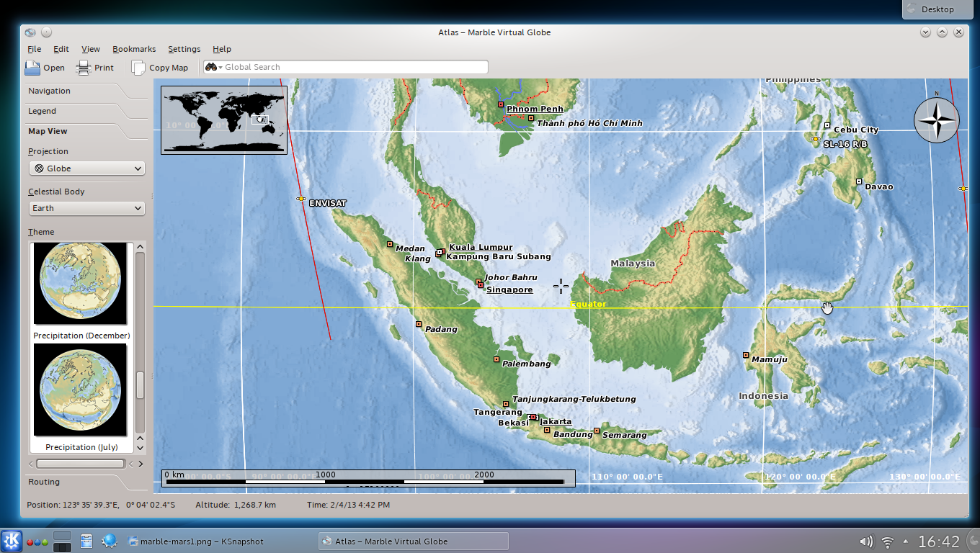This screenshot has height=553, width=980.
Task: Click the map scale bar
Action: click(x=368, y=478)
